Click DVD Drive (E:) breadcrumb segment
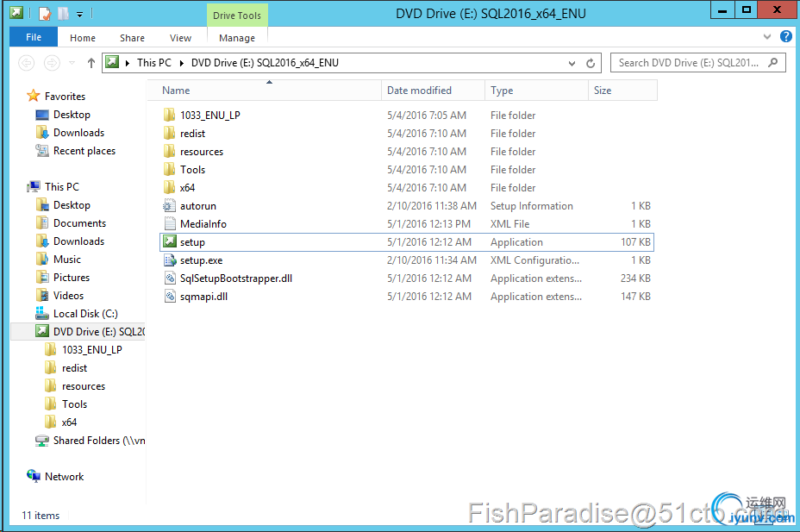 click(265, 63)
